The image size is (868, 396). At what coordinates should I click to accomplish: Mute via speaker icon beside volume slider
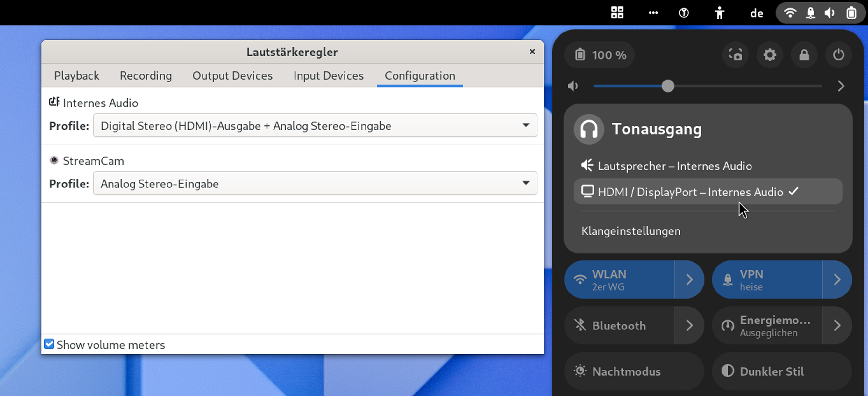(x=573, y=86)
